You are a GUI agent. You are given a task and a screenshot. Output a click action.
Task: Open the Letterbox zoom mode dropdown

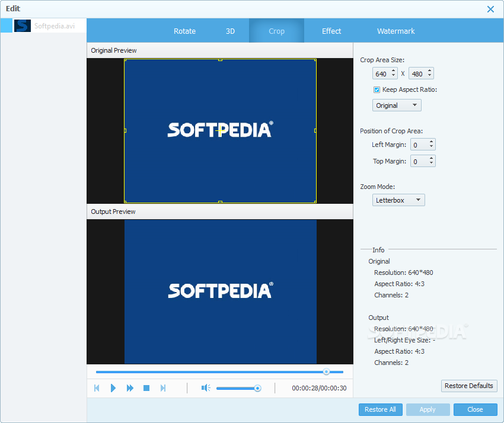[x=398, y=200]
